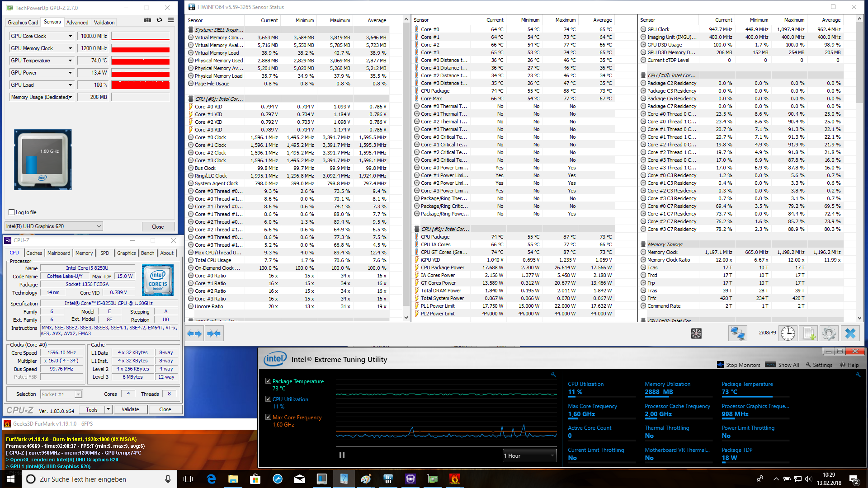Click GPU-Z screenshot camera icon
Screen dimensions: 868x488
click(147, 20)
